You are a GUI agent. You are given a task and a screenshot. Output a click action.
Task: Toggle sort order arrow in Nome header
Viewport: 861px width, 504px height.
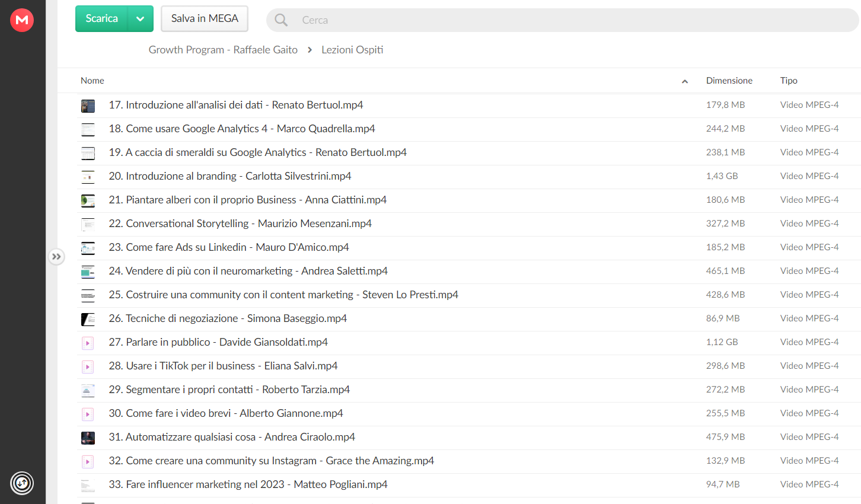(685, 81)
